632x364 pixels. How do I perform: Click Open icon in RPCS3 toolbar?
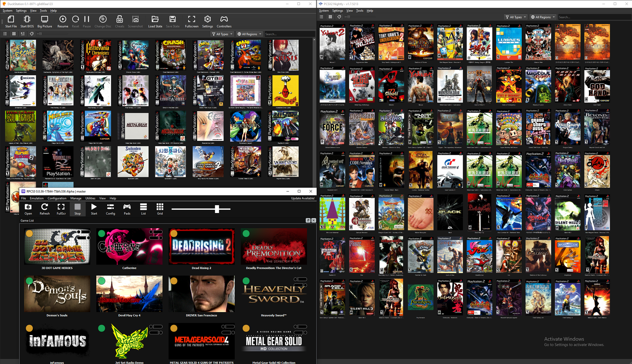point(28,209)
